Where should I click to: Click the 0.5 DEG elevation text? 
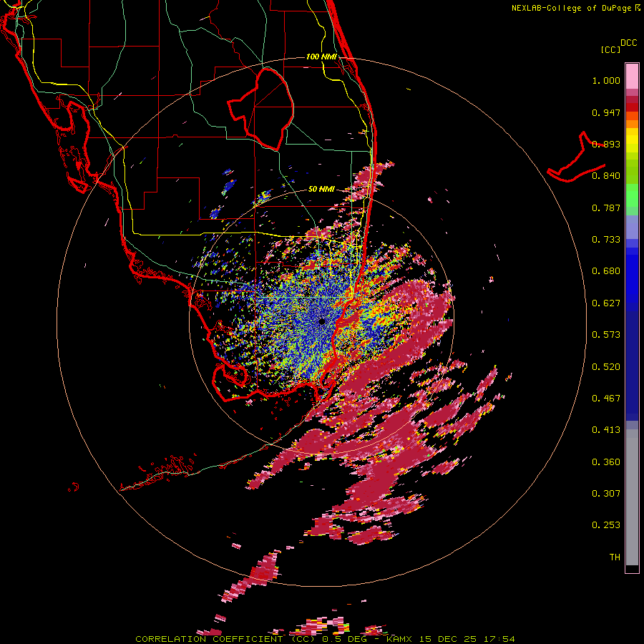[x=344, y=639]
